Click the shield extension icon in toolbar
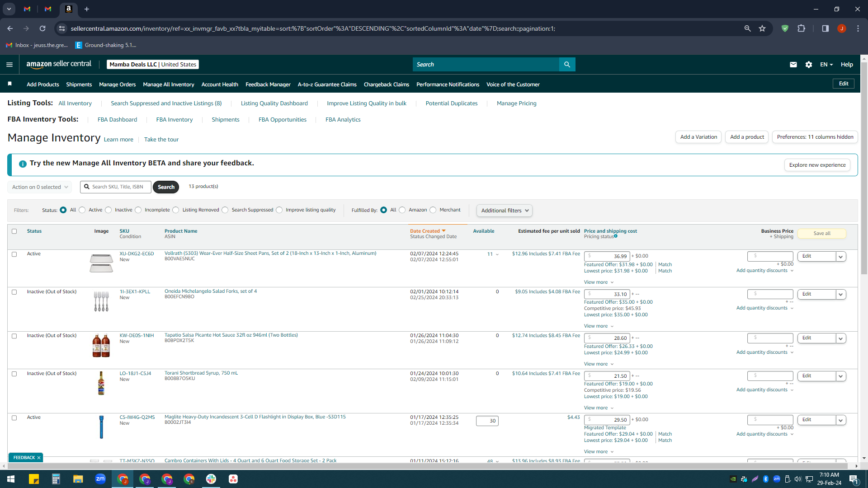868x488 pixels. pyautogui.click(x=785, y=28)
